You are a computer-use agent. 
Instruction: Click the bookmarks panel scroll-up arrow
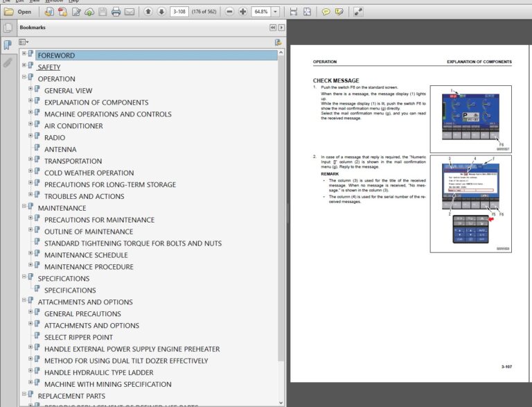tap(281, 53)
